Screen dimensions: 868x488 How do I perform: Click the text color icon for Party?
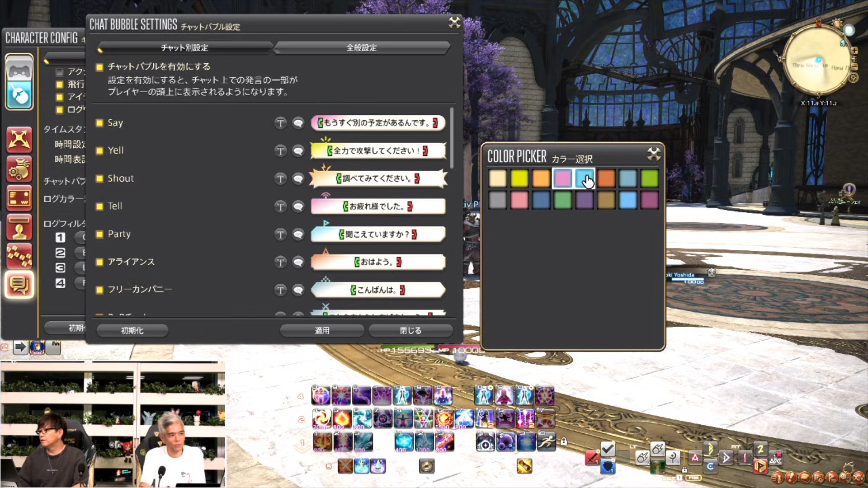[280, 234]
